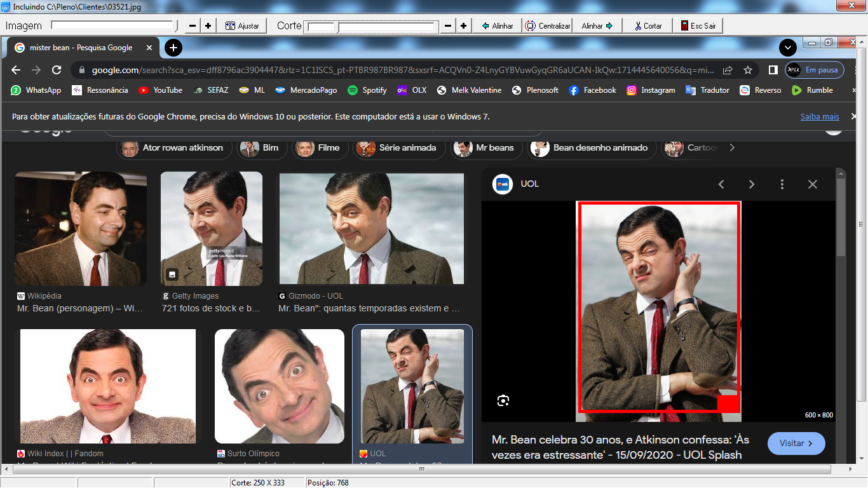
Task: Go forward in Chrome history
Action: 36,70
